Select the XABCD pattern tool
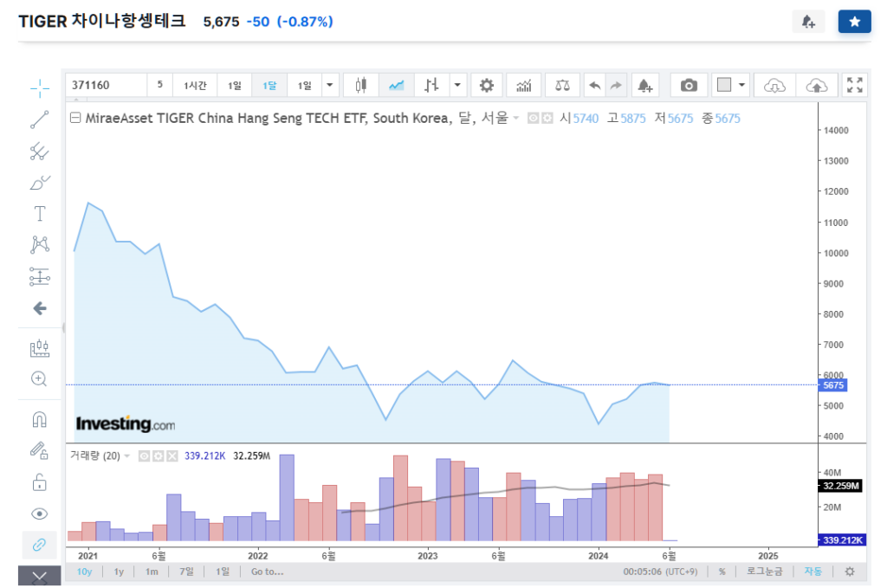887x588 pixels. 40,245
